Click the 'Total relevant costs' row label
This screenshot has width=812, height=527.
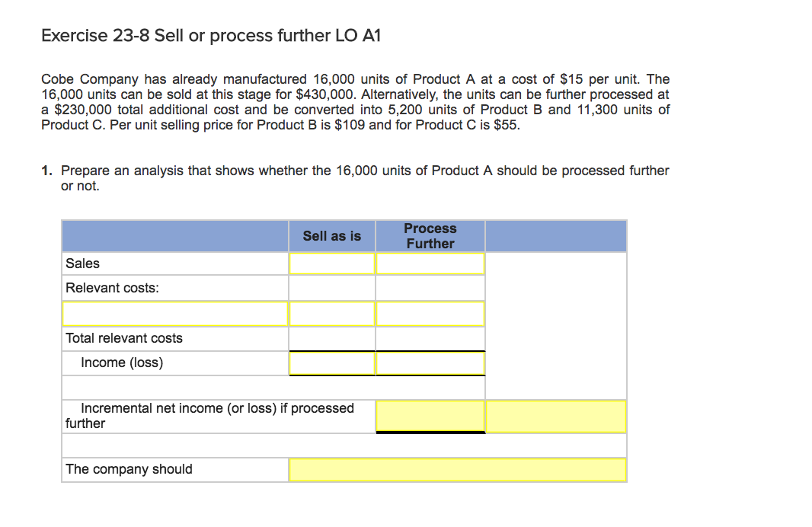tap(124, 338)
